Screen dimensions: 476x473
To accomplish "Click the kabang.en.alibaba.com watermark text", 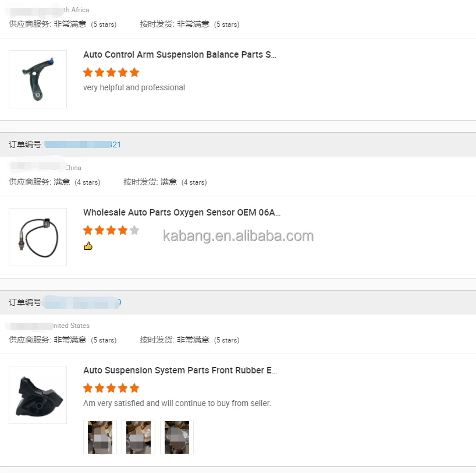I will pyautogui.click(x=239, y=236).
